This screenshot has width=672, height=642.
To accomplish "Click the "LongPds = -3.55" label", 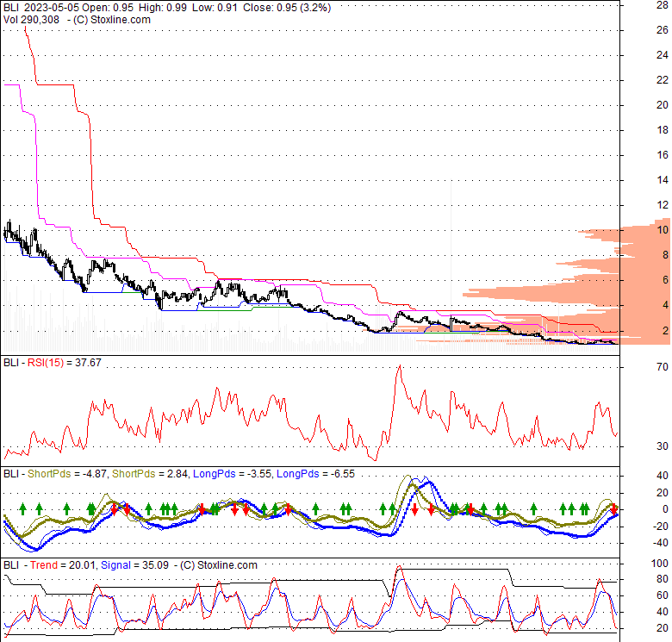I will click(x=232, y=474).
